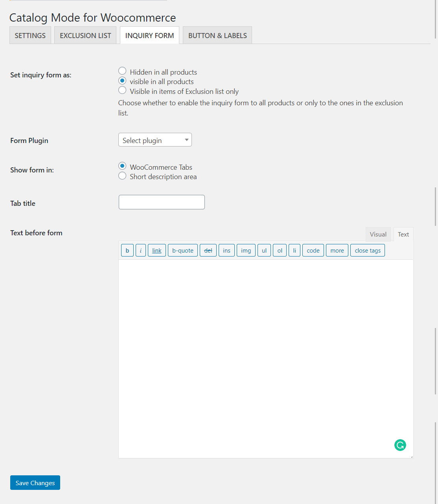Select 'Hidden in all products' option
438x504 pixels.
122,71
